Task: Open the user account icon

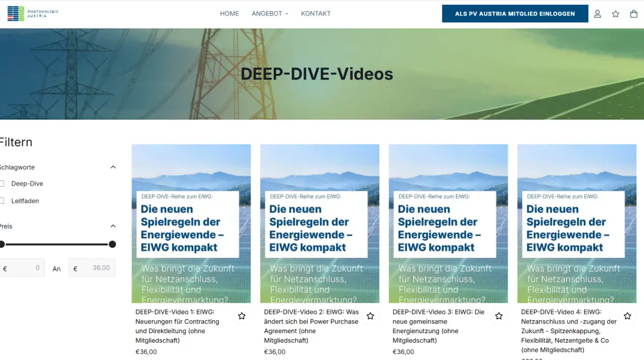Action: (597, 14)
